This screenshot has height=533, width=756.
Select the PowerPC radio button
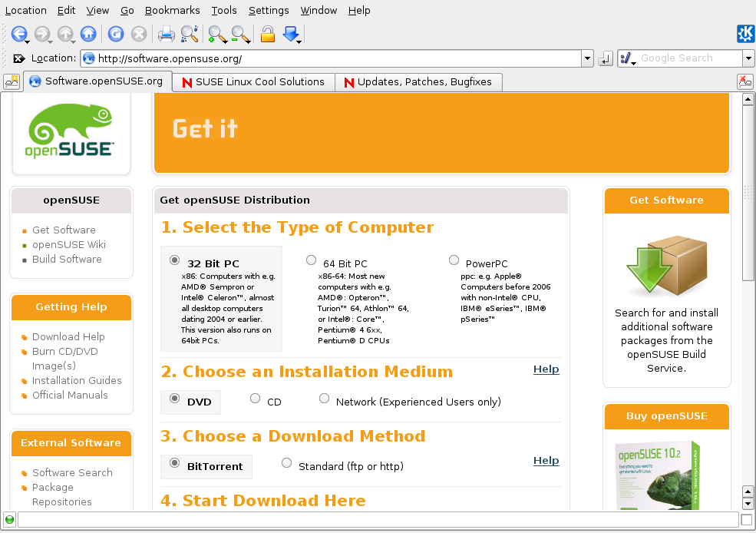[454, 260]
